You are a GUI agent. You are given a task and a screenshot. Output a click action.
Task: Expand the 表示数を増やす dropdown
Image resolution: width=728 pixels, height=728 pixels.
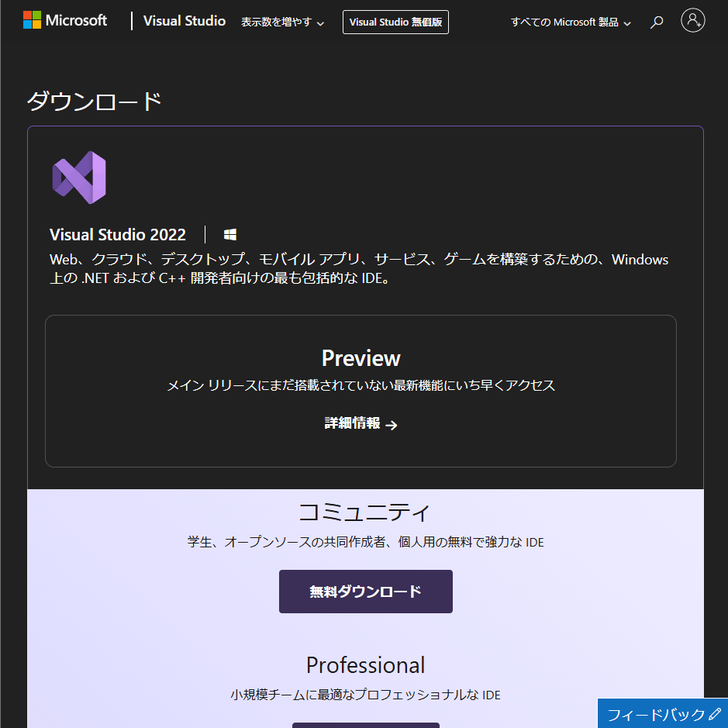pyautogui.click(x=282, y=22)
